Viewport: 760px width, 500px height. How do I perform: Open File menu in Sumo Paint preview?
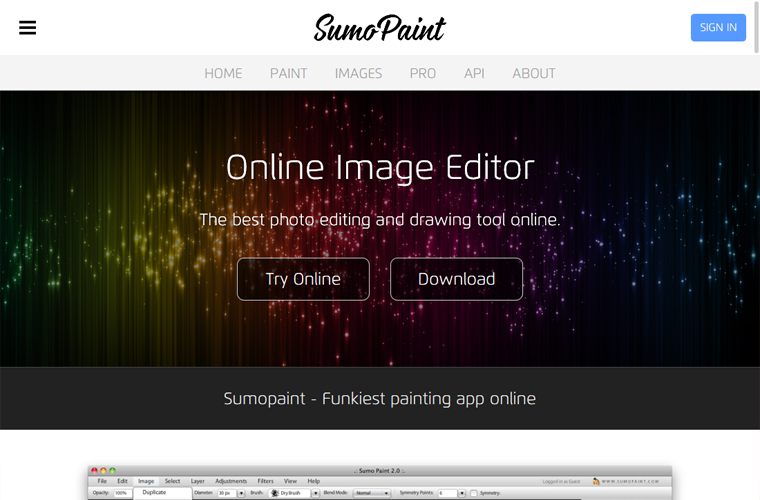(x=102, y=481)
